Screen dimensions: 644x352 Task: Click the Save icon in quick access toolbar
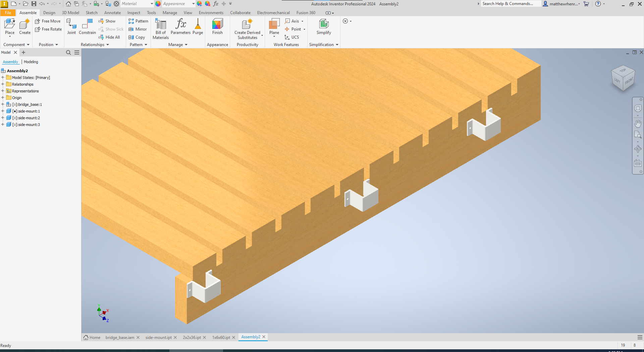[34, 4]
